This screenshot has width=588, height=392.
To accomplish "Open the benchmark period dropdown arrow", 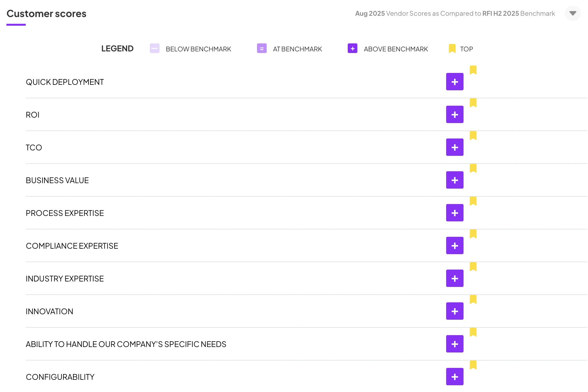I will click(573, 13).
